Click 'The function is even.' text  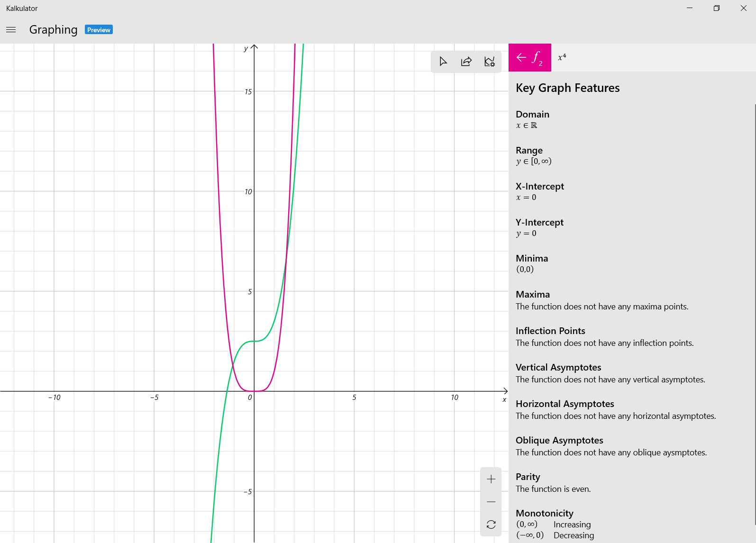[x=553, y=489]
